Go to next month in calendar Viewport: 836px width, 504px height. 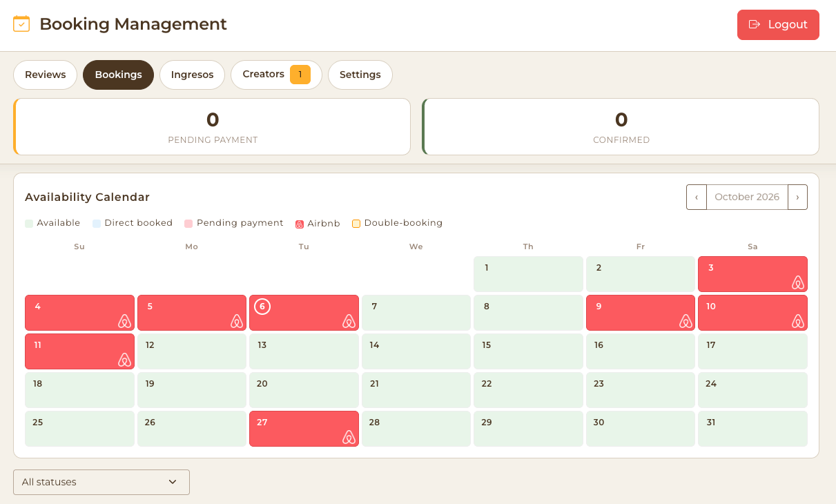coord(797,197)
